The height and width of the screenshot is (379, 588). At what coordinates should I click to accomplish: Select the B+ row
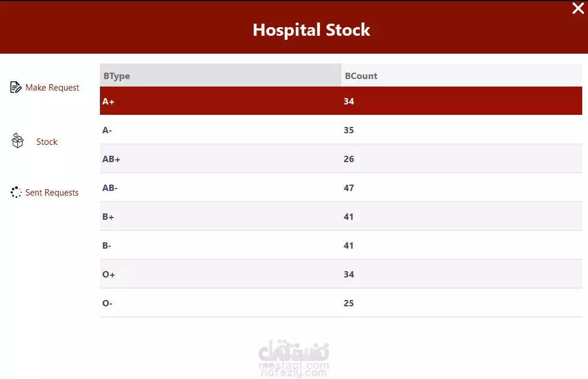click(x=341, y=216)
